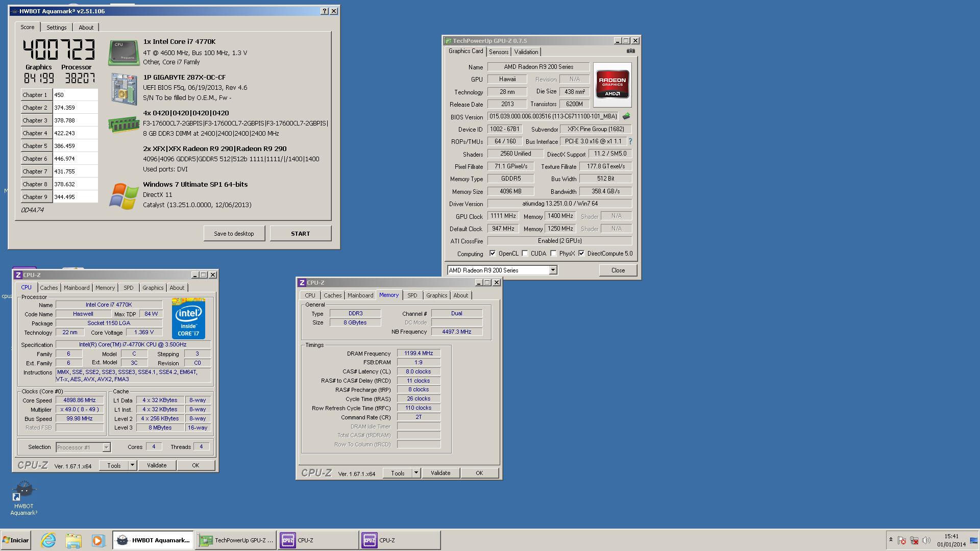The width and height of the screenshot is (980, 551).
Task: Click the Chapter 9 value 344.495
Action: coord(75,197)
